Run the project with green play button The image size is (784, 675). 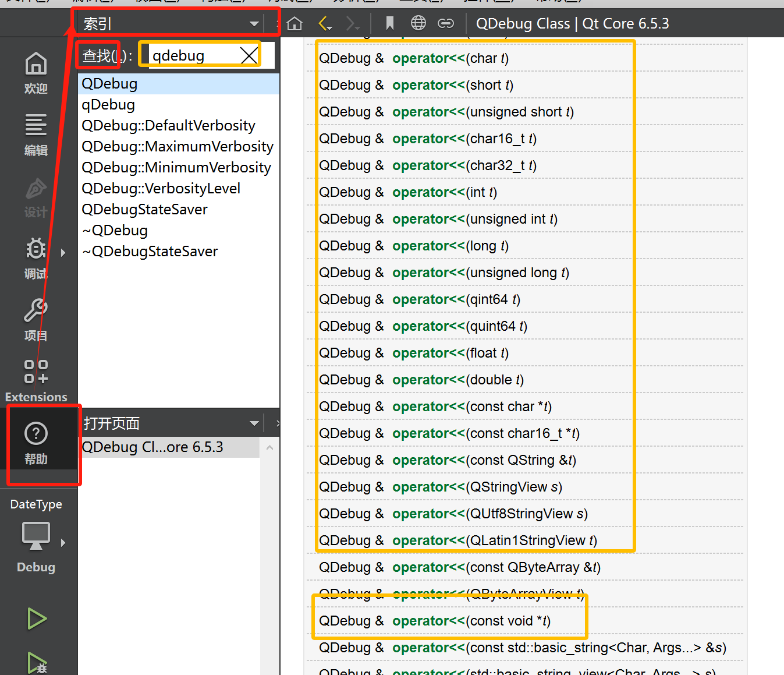click(37, 619)
